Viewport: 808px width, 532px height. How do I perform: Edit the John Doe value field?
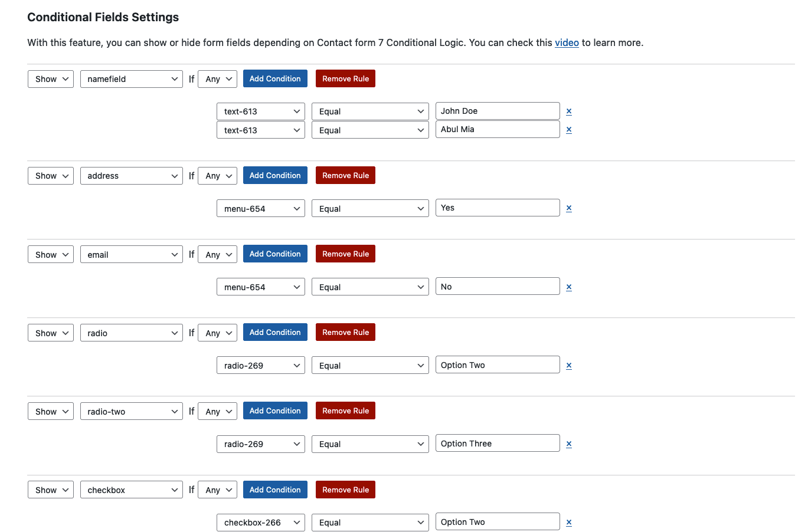click(x=498, y=111)
